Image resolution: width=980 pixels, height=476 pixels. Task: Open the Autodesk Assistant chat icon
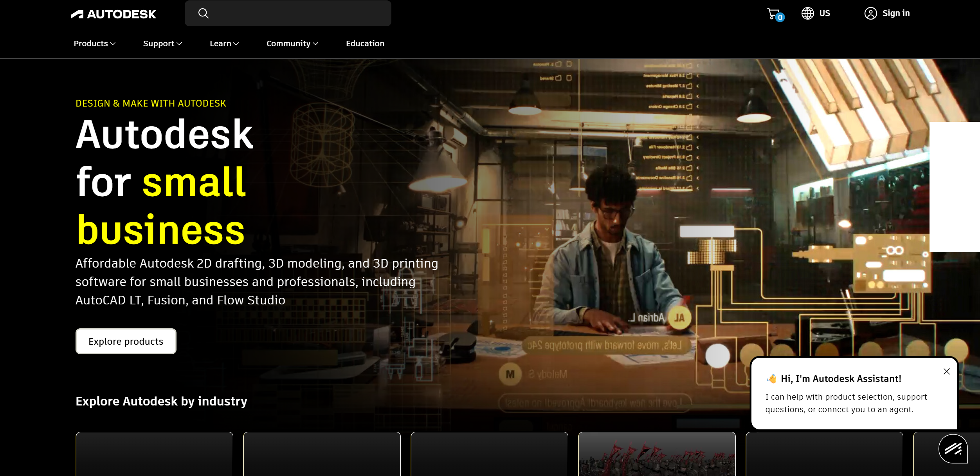pos(953,449)
